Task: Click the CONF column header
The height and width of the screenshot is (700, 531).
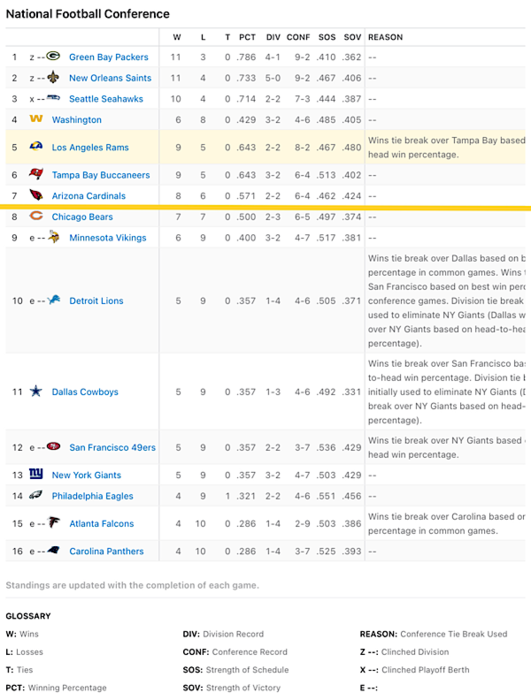Action: click(x=298, y=38)
